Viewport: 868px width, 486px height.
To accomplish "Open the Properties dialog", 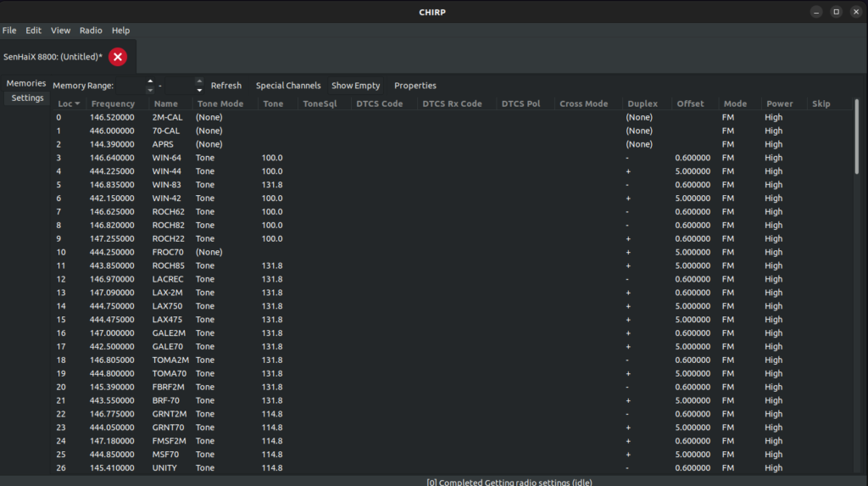I will click(415, 86).
